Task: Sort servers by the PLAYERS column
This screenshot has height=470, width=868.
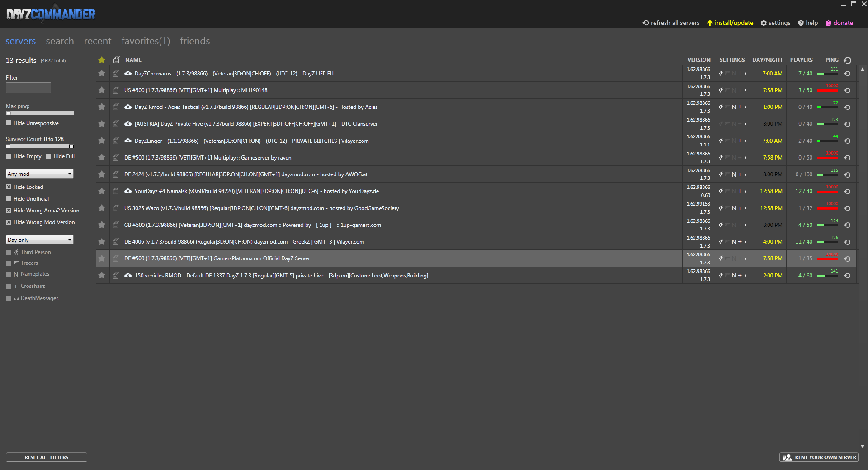Action: (802, 60)
